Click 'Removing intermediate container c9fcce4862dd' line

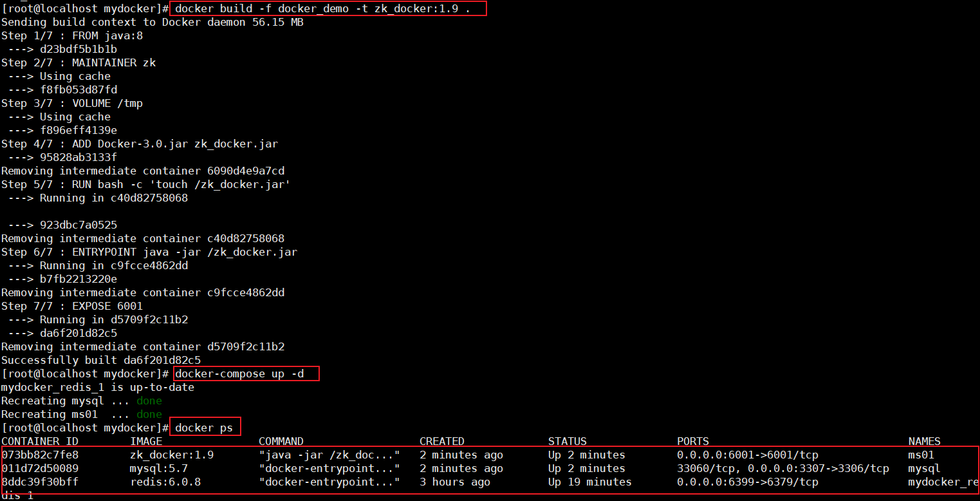pos(143,293)
